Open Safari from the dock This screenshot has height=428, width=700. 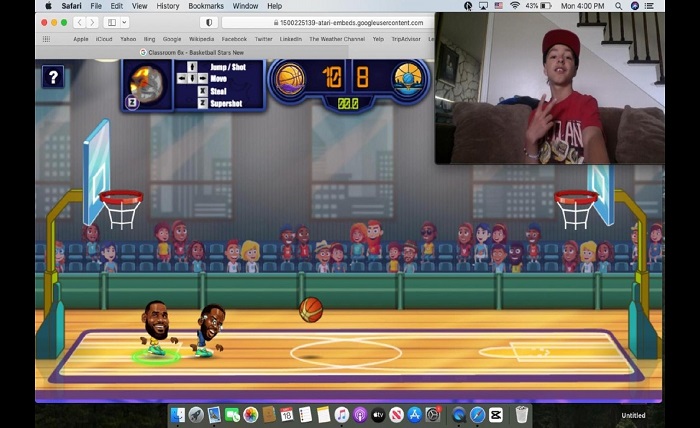click(477, 415)
